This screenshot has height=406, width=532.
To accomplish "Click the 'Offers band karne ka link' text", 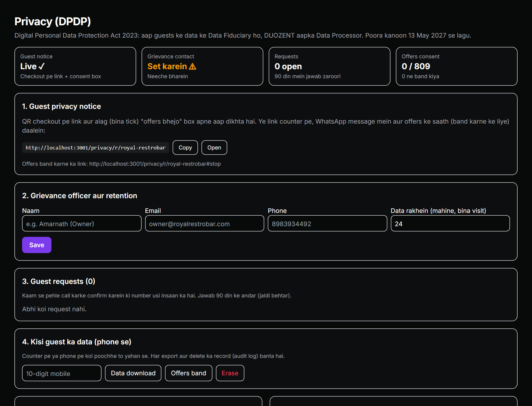I will [x=121, y=164].
